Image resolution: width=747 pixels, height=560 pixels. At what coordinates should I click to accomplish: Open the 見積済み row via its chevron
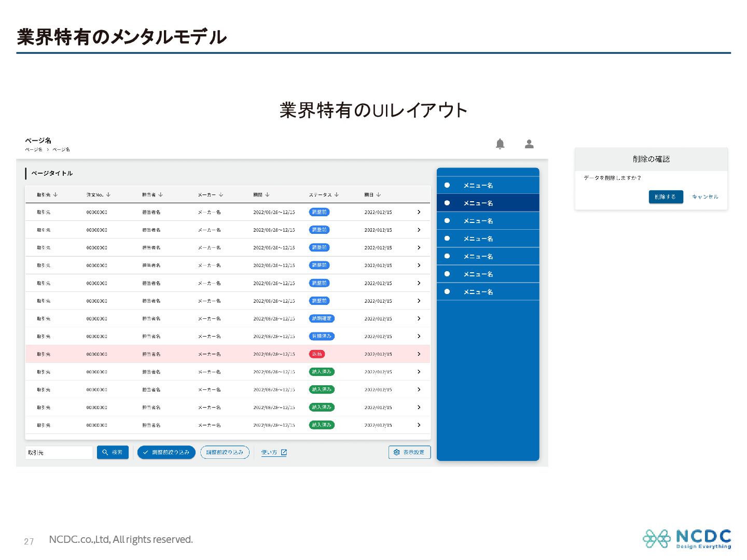tap(419, 336)
